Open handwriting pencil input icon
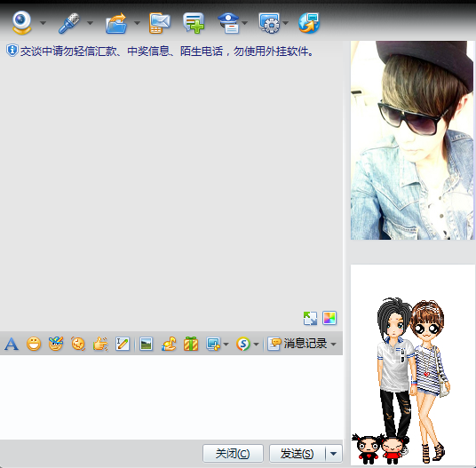 pyautogui.click(x=123, y=345)
